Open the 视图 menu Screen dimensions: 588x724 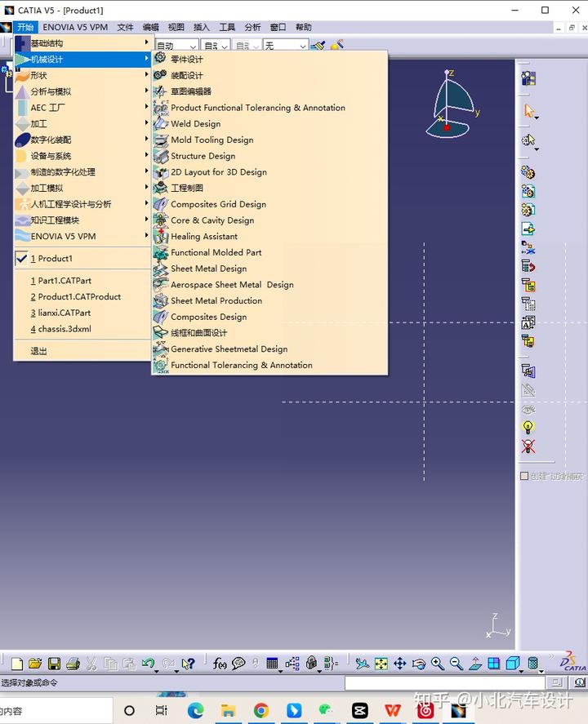point(176,27)
